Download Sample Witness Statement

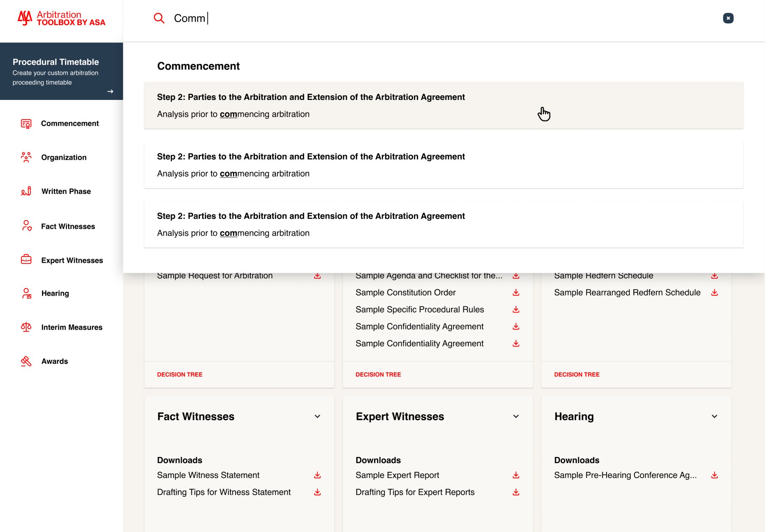coord(317,475)
